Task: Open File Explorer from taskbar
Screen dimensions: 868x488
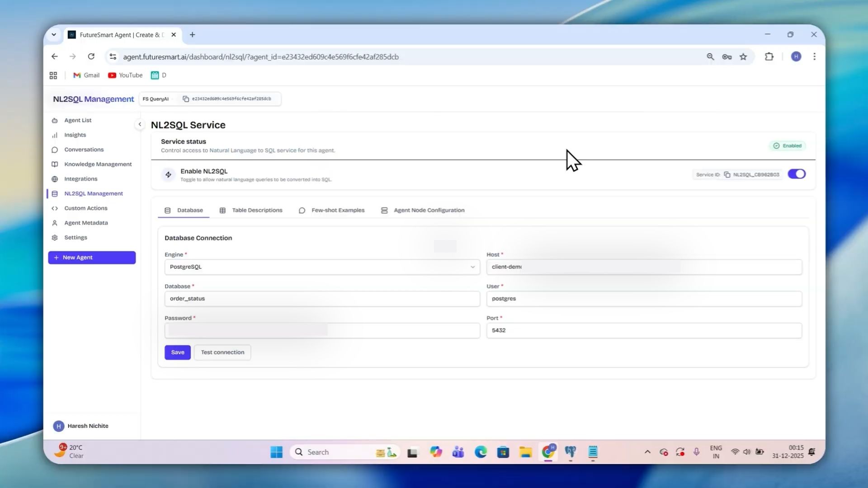Action: [525, 452]
